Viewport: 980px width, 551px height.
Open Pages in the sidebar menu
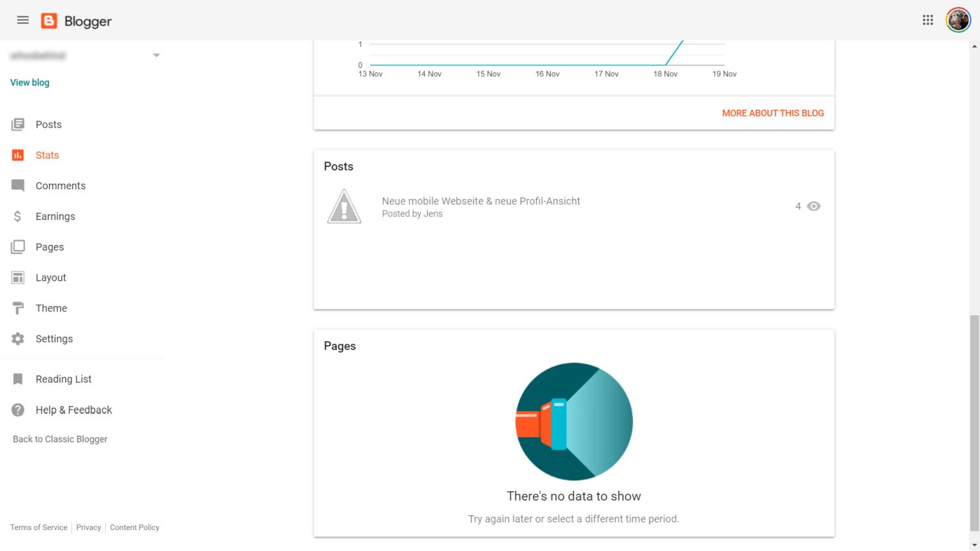click(x=50, y=247)
